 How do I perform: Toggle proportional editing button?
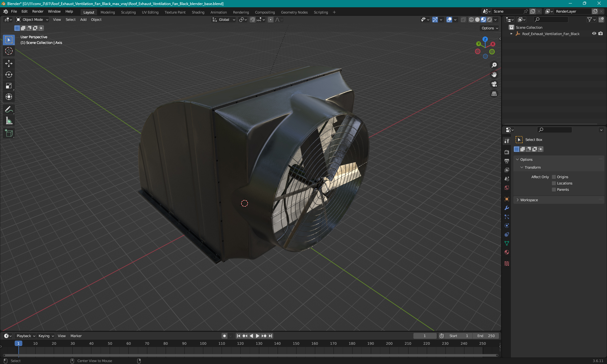(271, 20)
